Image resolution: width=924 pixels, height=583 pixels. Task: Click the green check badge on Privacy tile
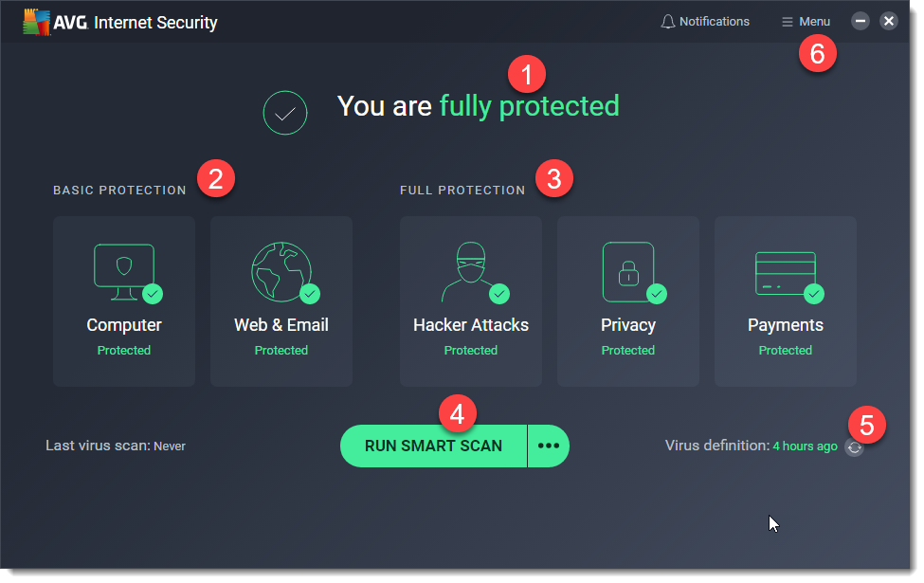(x=657, y=294)
